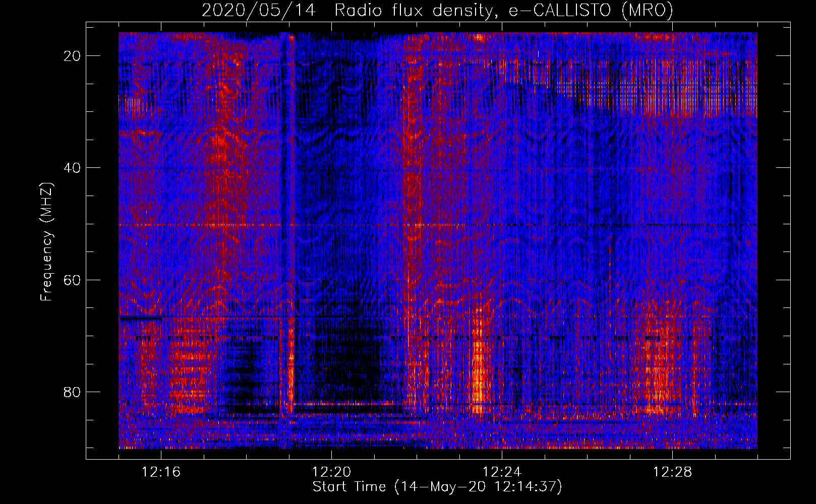This screenshot has width=816, height=504.
Task: Click the "Frequency (MHZ)" axis label
Action: click(46, 242)
